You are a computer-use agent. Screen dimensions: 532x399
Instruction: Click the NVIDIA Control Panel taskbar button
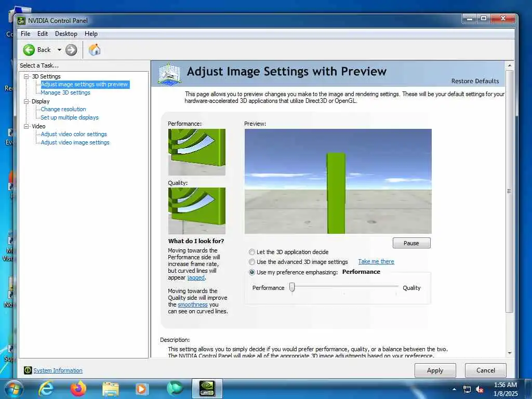click(x=207, y=389)
